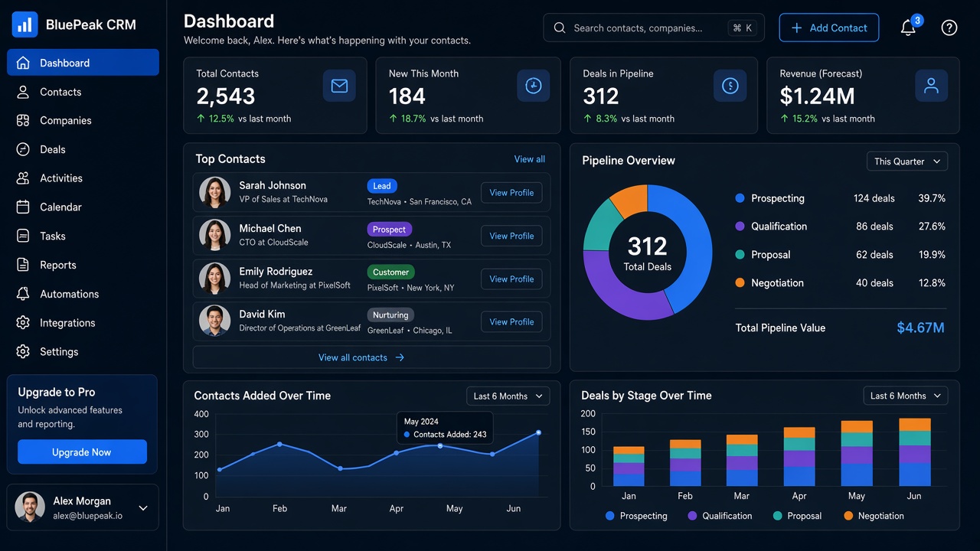The width and height of the screenshot is (980, 551).
Task: Click the Prospect tag on Michael Chen
Action: click(x=390, y=229)
